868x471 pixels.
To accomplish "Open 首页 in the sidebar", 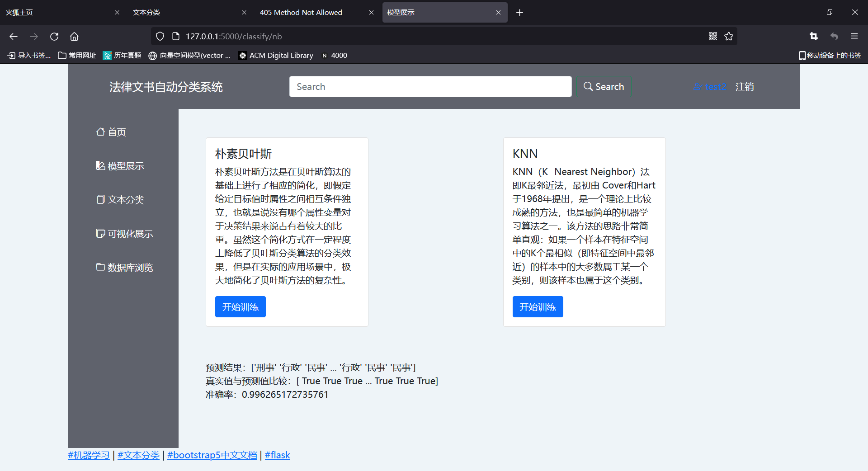I will pyautogui.click(x=111, y=132).
